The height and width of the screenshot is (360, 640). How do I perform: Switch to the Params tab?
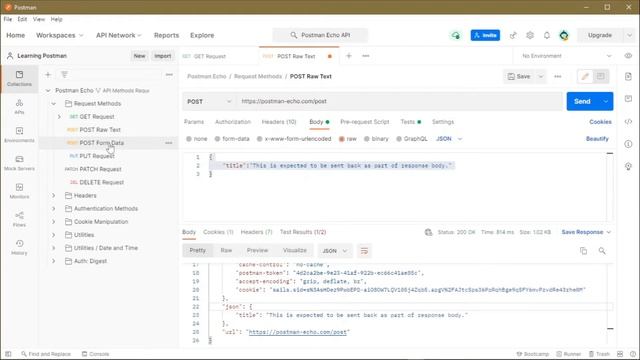[194, 122]
